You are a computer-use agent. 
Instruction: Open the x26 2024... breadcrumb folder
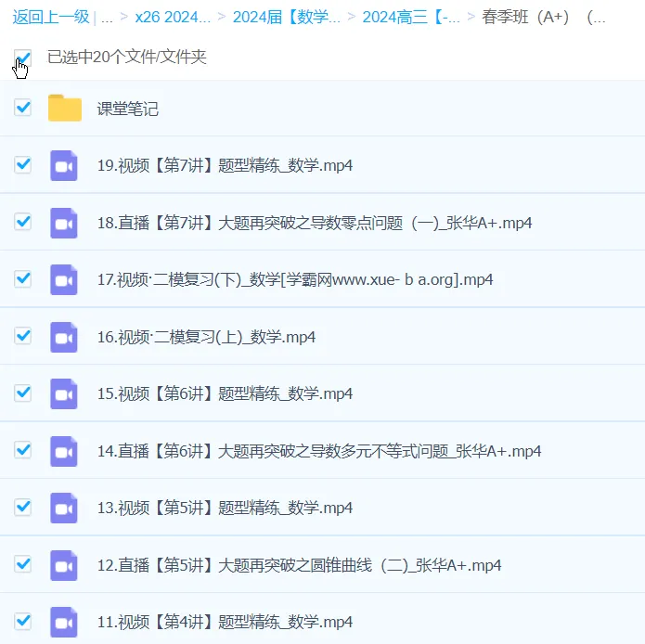pos(173,17)
